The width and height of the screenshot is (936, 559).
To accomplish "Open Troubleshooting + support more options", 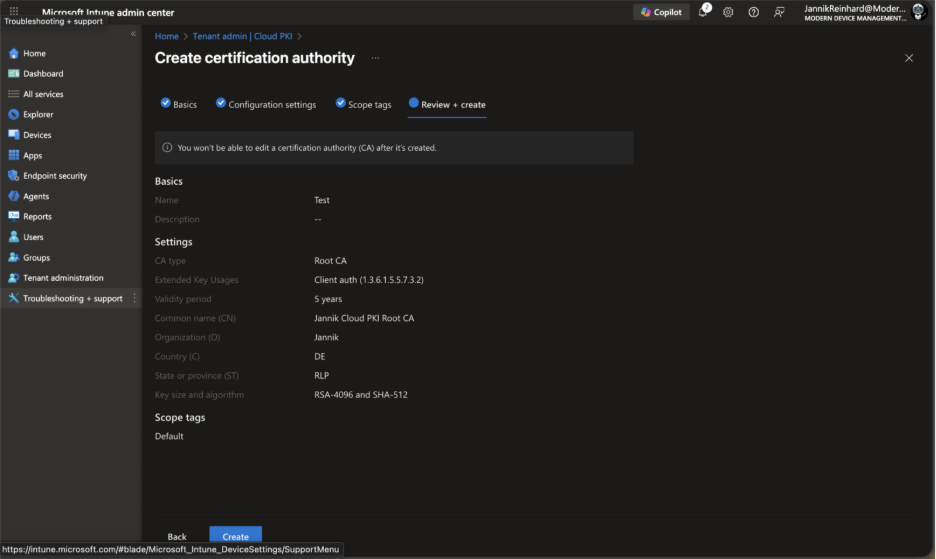I will [x=135, y=298].
